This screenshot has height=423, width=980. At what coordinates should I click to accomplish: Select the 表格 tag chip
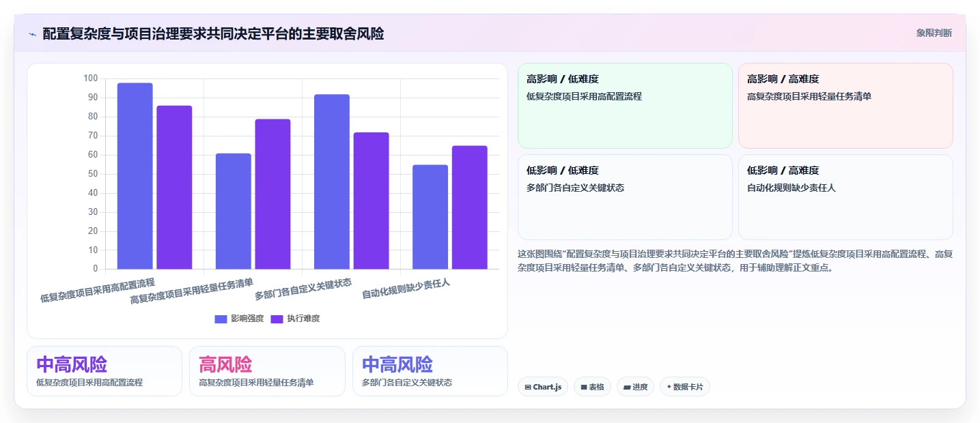[592, 387]
